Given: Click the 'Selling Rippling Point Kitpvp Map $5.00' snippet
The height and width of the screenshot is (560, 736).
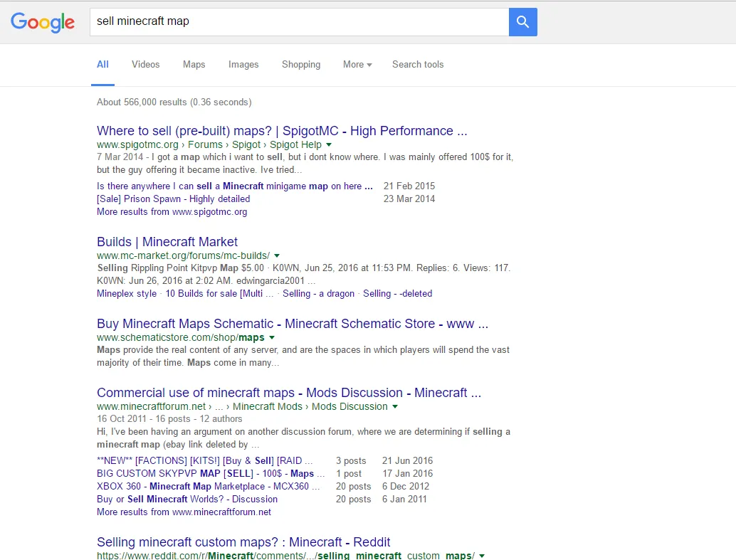Looking at the screenshot, I should 181,268.
